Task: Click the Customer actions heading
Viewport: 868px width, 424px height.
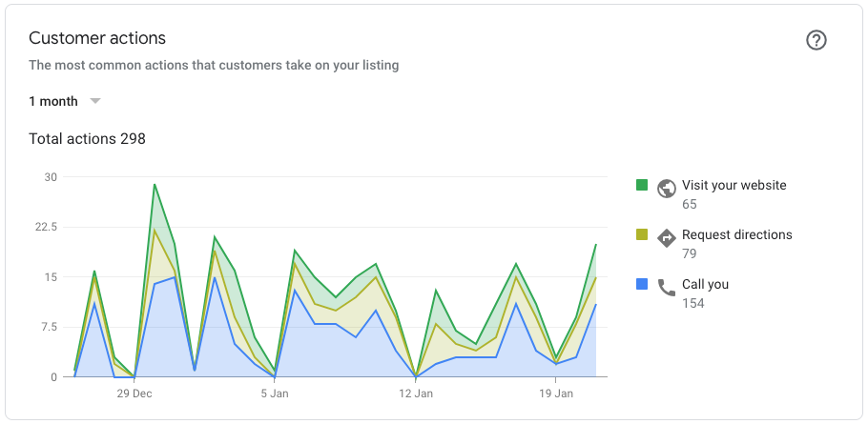Action: [x=97, y=37]
